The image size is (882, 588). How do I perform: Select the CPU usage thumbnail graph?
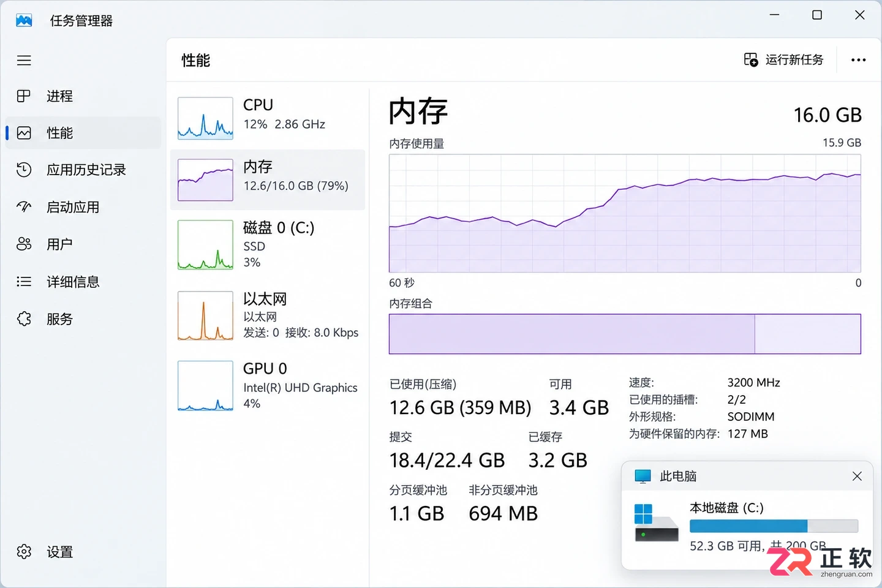click(205, 118)
